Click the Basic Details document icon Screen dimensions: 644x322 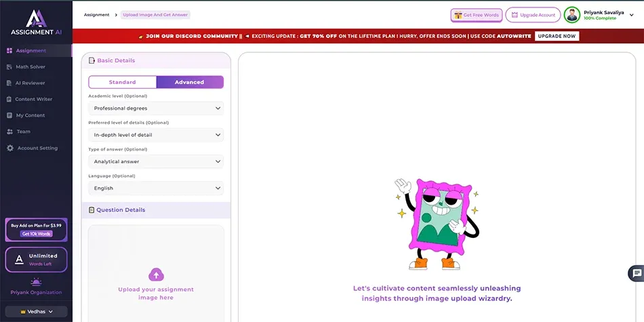coord(92,60)
